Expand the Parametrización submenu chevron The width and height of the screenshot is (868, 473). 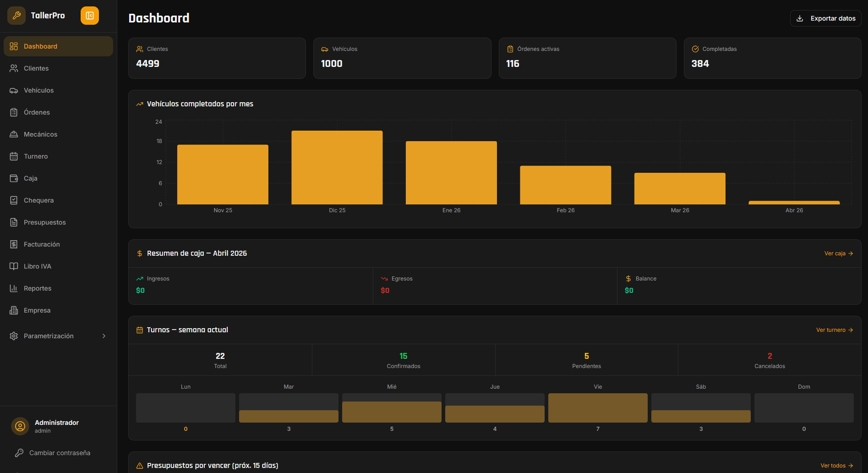(104, 336)
